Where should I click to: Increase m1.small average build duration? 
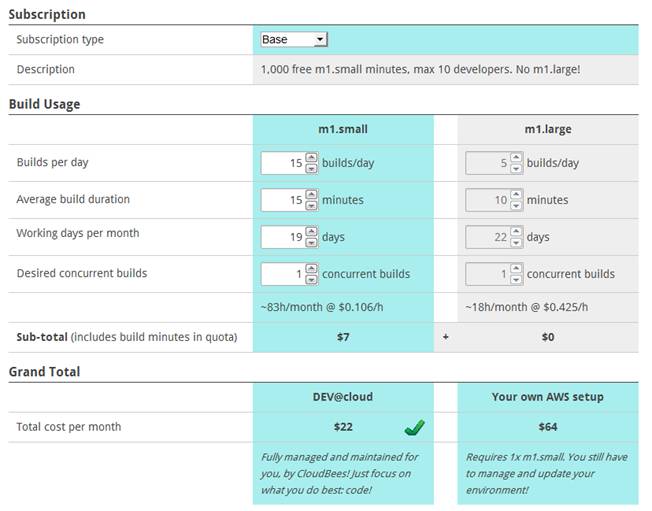tap(311, 194)
